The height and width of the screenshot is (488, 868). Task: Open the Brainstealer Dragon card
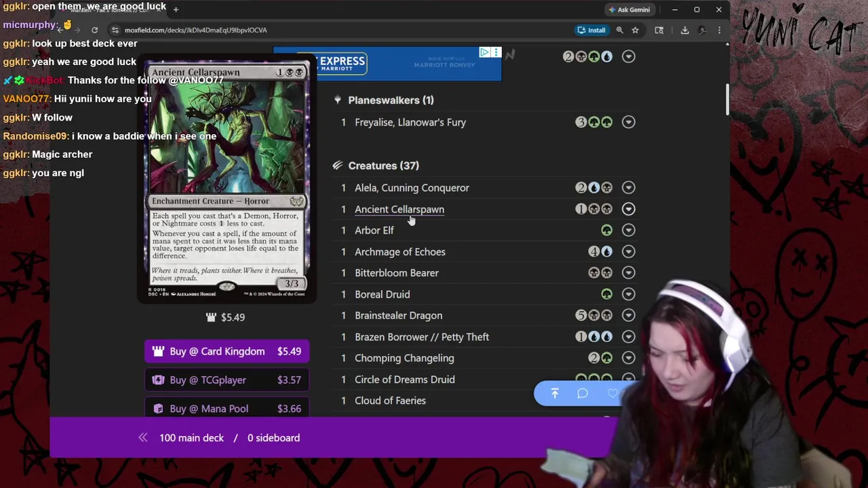coord(399,315)
